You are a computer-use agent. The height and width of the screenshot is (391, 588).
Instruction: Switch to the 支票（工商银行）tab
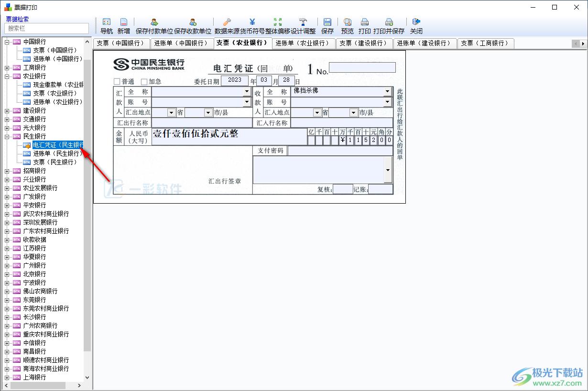pos(484,43)
